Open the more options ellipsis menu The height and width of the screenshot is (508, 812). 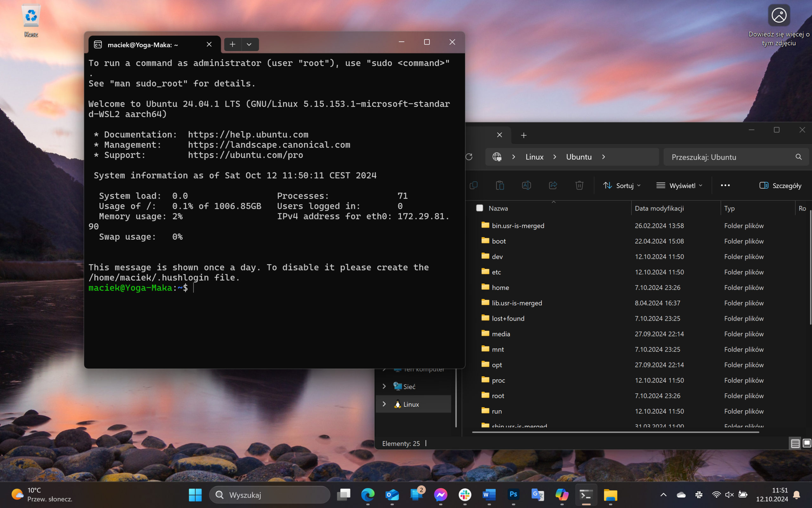click(725, 185)
